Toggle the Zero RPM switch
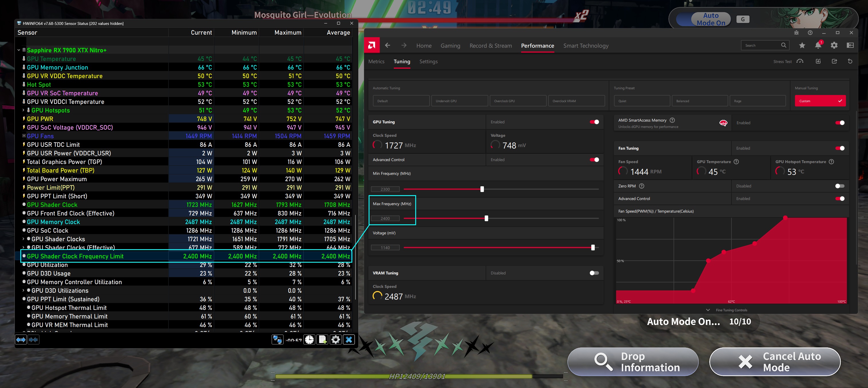Viewport: 868px width, 388px height. point(839,186)
